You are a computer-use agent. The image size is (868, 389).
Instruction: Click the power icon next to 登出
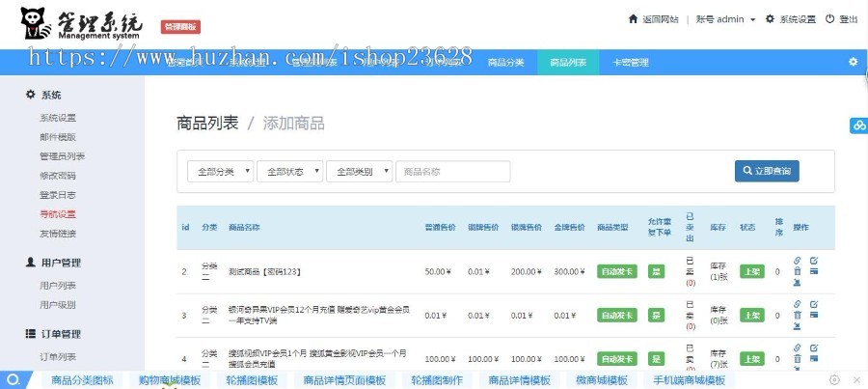(829, 19)
